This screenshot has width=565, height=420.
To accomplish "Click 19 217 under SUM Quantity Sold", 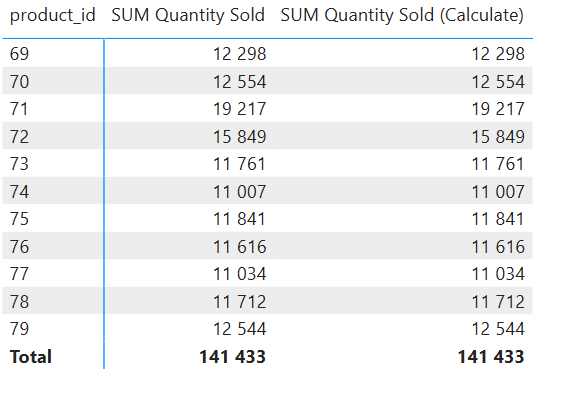I will tap(240, 109).
